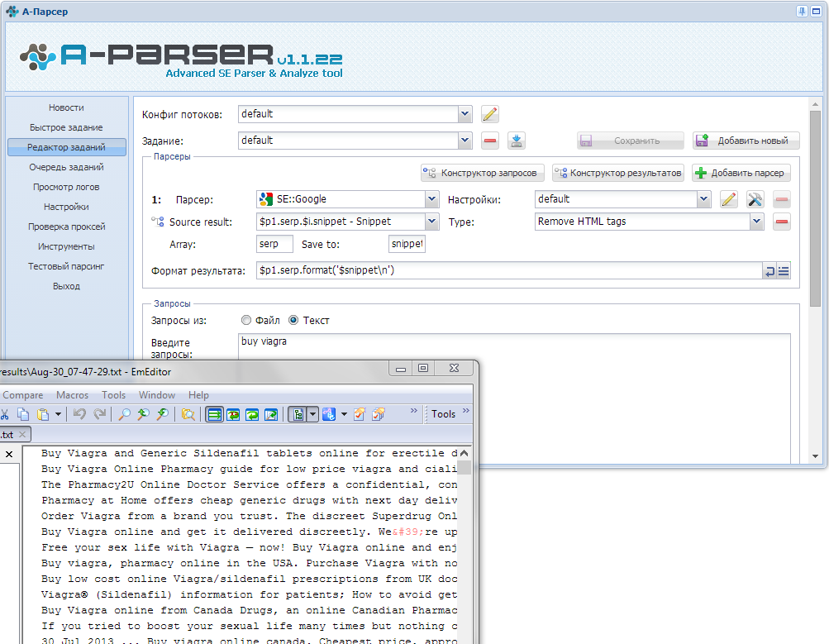Screen dimensions: 829x644
Task: Click Replace icon in EmEditor
Action: pos(162,414)
